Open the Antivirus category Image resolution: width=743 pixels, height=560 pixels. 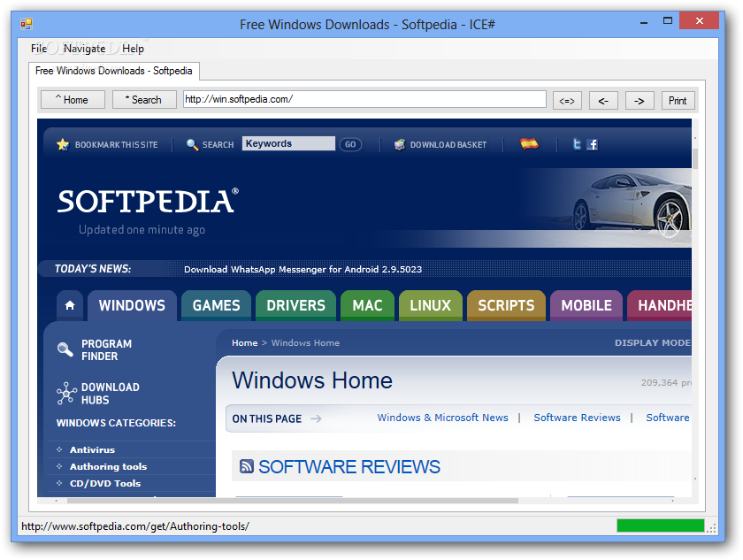click(92, 449)
